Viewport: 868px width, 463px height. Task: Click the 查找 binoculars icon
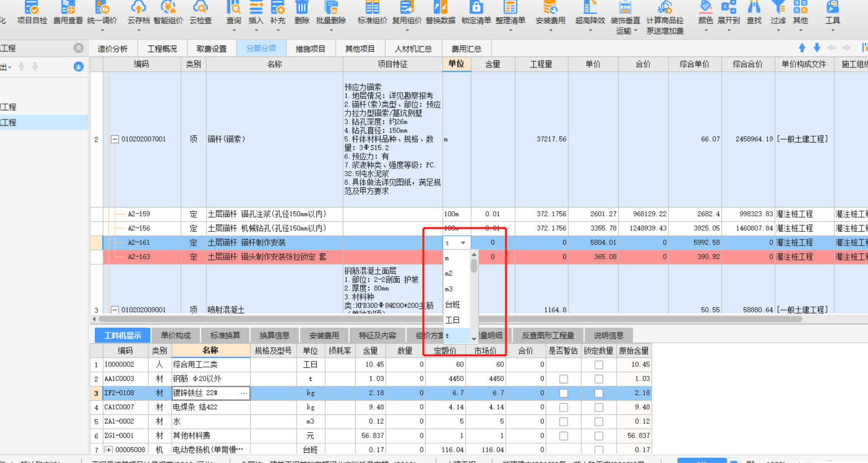[754, 7]
